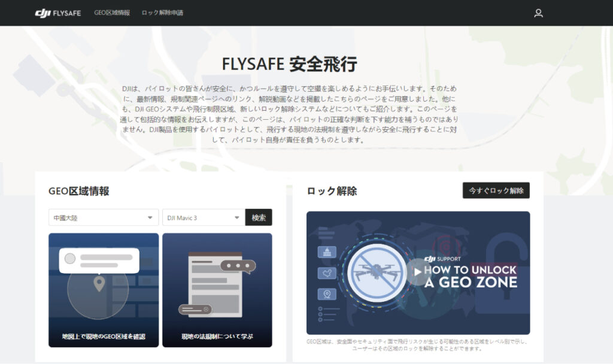Open the 中國大陸 region dropdown
This screenshot has height=364, width=613.
(103, 218)
